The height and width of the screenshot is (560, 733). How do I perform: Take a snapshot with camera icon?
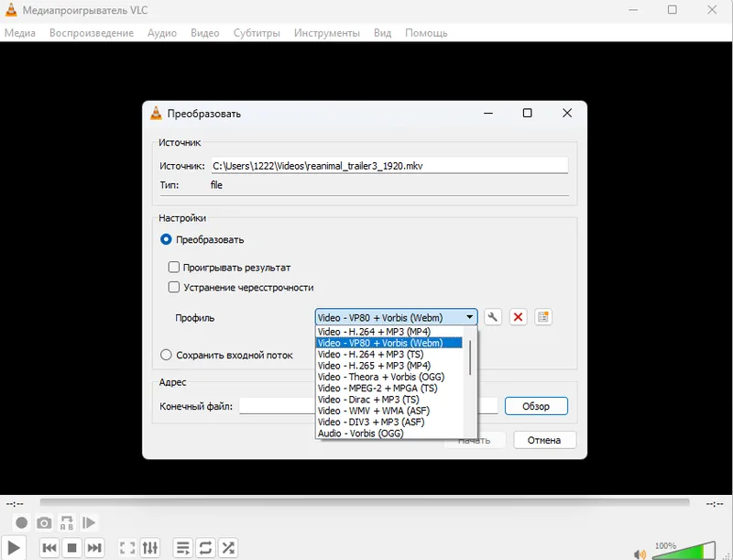pyautogui.click(x=44, y=522)
